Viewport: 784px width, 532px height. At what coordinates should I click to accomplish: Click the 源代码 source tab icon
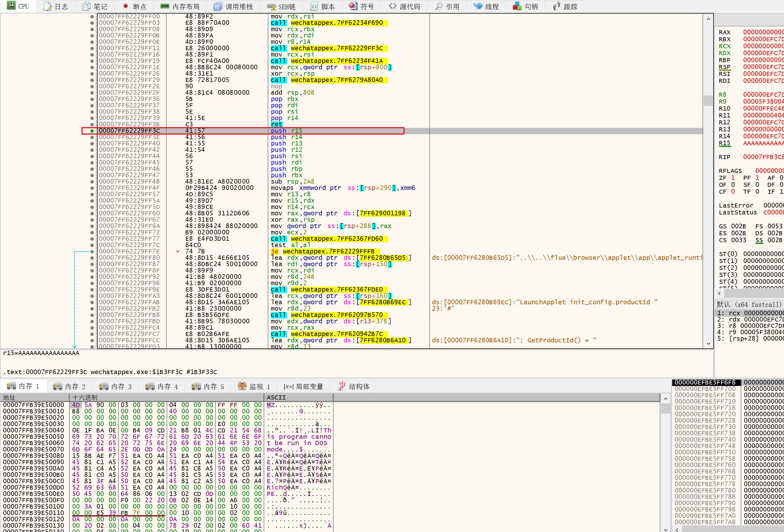pos(393,6)
